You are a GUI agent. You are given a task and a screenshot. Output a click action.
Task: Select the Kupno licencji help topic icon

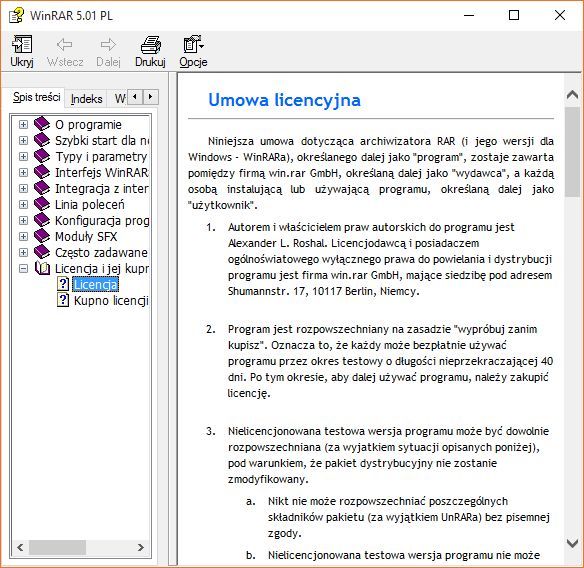click(x=63, y=300)
